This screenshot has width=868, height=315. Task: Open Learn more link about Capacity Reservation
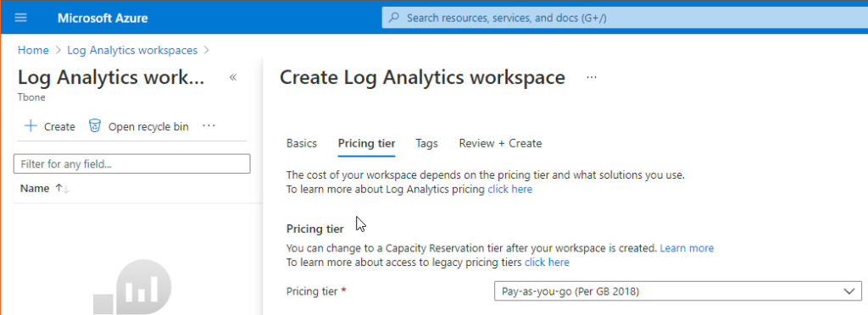point(687,248)
